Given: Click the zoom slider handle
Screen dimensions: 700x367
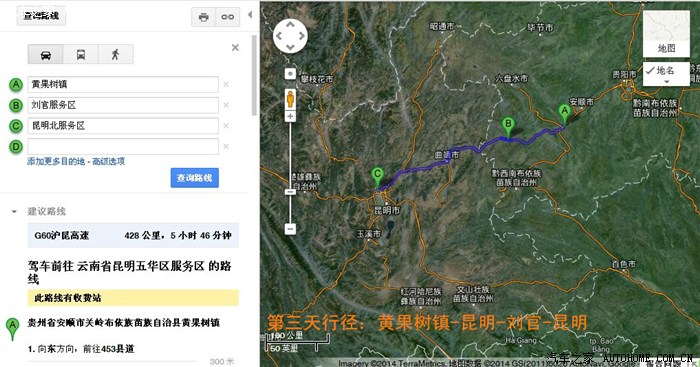Looking at the screenshot, I should pyautogui.click(x=290, y=192).
